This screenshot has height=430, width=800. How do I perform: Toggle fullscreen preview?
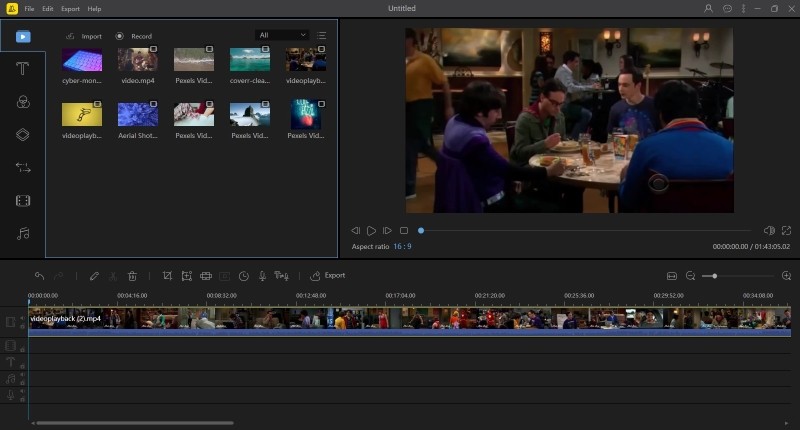click(786, 231)
